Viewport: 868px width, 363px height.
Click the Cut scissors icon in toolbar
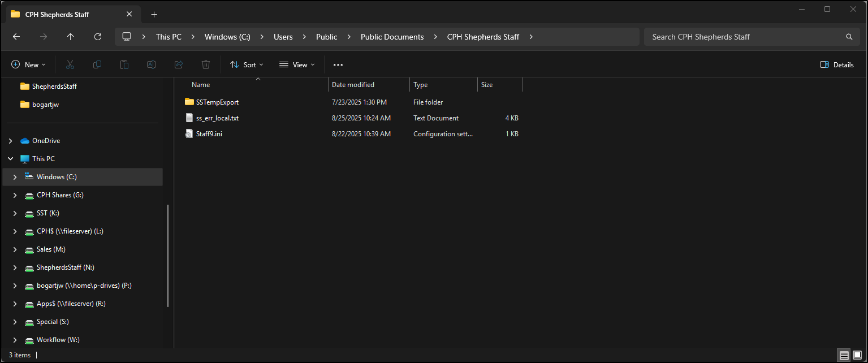pos(70,65)
